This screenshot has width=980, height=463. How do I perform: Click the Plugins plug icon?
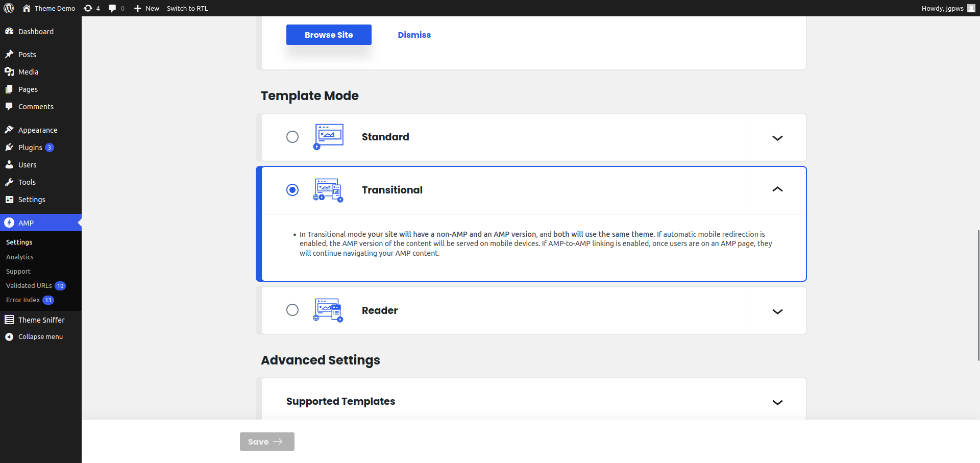click(9, 147)
